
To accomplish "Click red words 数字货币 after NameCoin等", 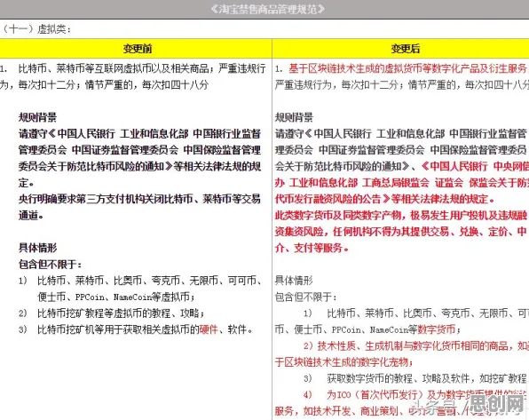I will click(436, 329).
